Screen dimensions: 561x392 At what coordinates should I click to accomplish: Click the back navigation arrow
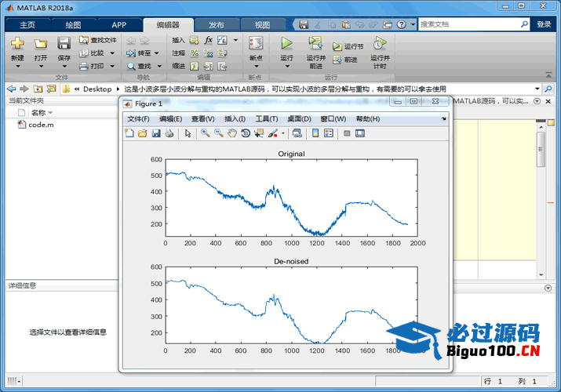pyautogui.click(x=12, y=89)
